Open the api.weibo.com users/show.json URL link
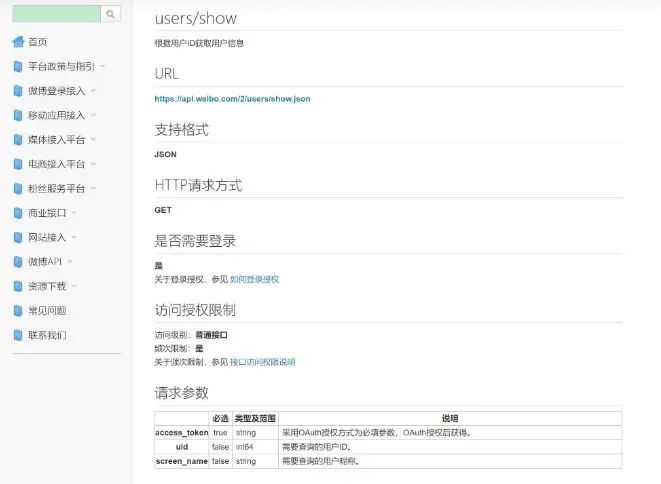 [232, 99]
